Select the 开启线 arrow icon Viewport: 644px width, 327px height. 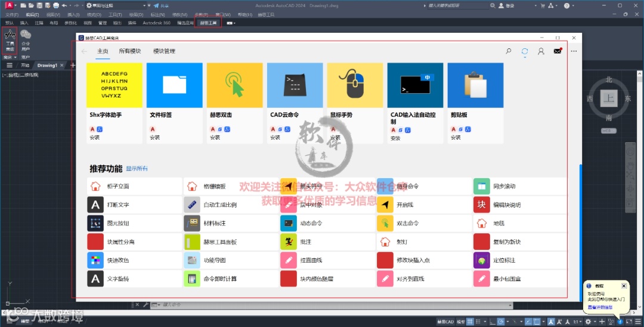[385, 205]
